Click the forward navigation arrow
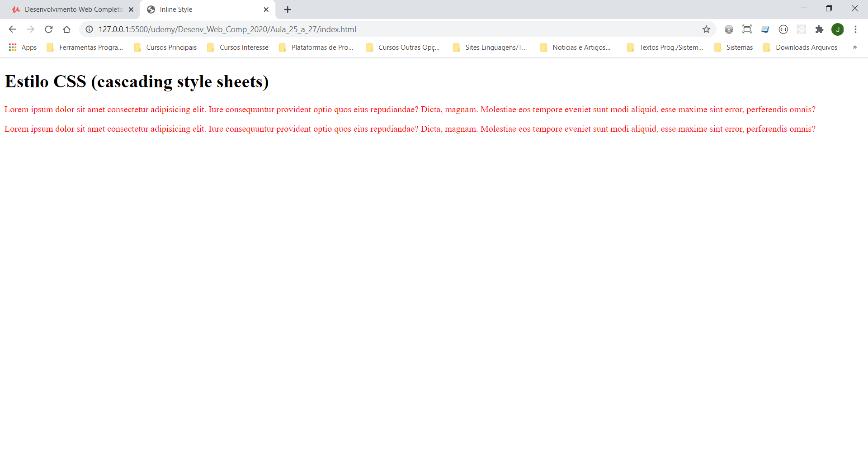The image size is (868, 466). (30, 29)
